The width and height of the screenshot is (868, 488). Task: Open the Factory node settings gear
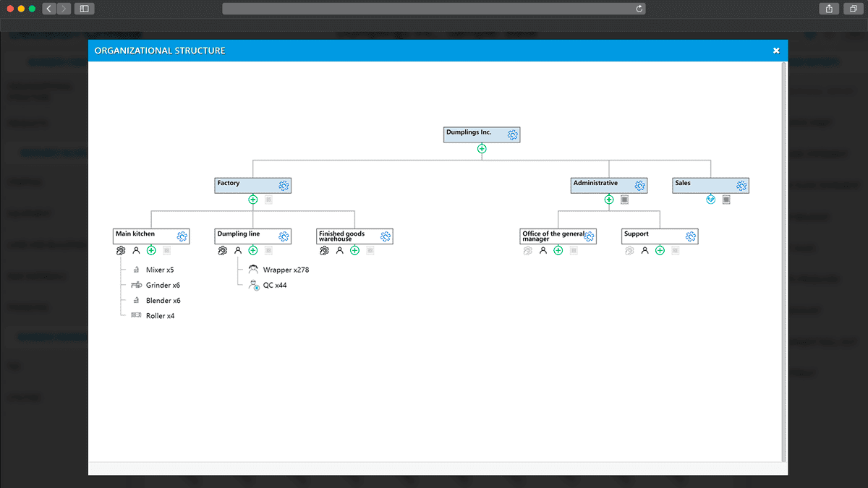pos(284,185)
